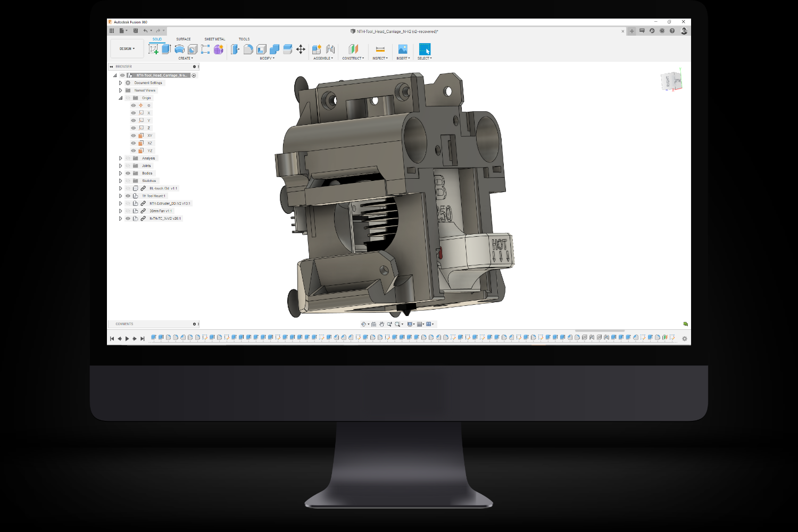Switch to the SHEET METAL tab

click(x=215, y=39)
